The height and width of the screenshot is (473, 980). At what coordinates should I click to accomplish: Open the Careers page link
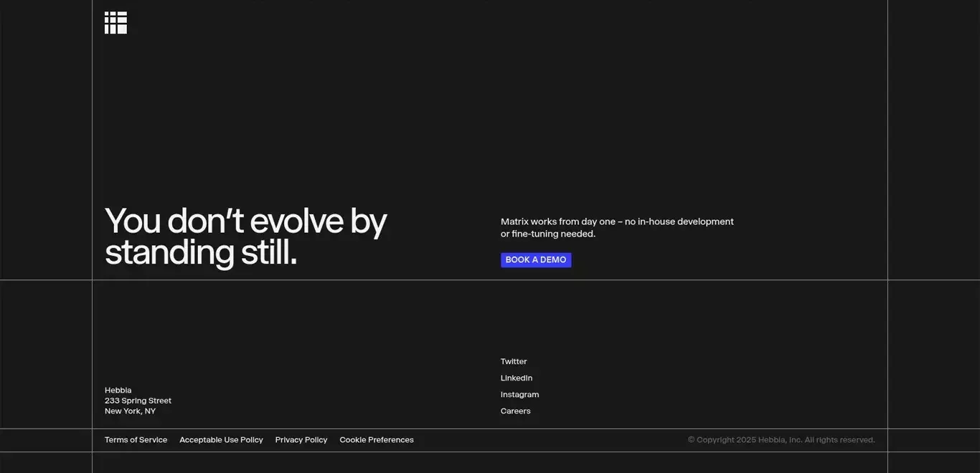click(x=515, y=411)
